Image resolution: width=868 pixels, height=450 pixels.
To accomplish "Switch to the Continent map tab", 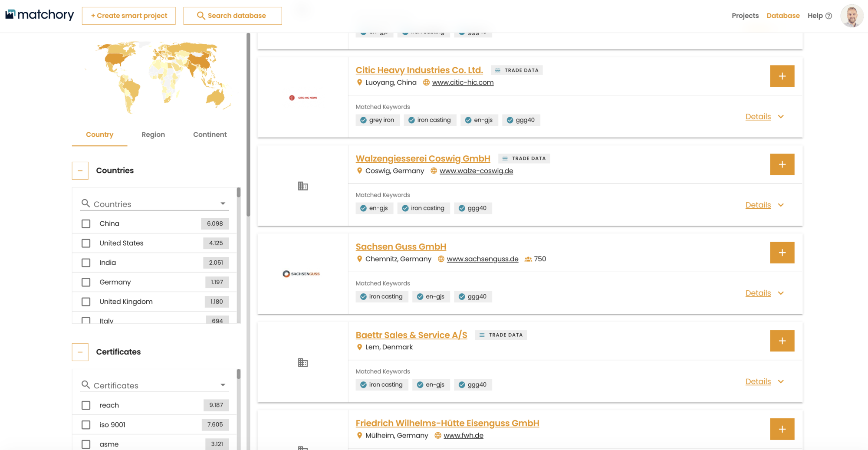I will point(210,135).
